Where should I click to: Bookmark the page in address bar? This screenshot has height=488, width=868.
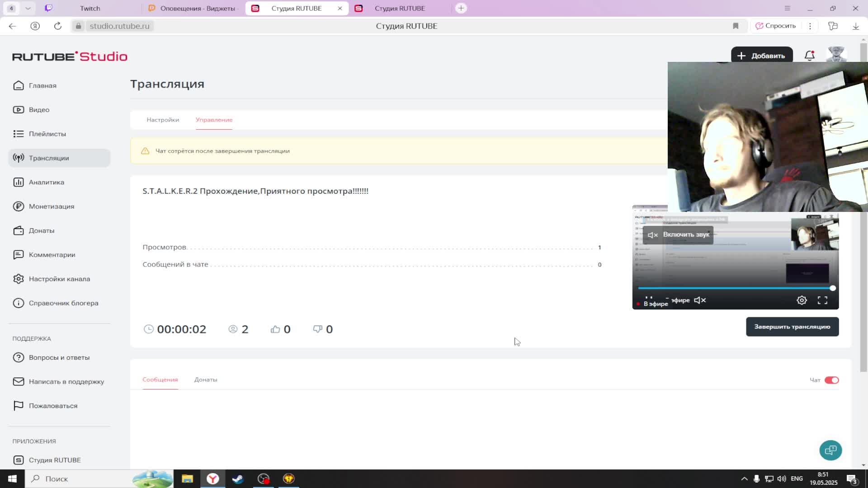click(x=736, y=26)
